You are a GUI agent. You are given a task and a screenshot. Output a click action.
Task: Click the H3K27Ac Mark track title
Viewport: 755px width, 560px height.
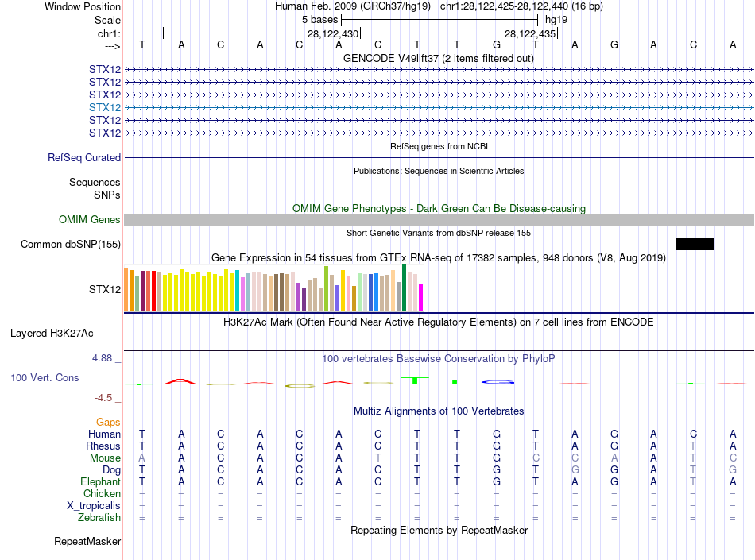coord(439,322)
